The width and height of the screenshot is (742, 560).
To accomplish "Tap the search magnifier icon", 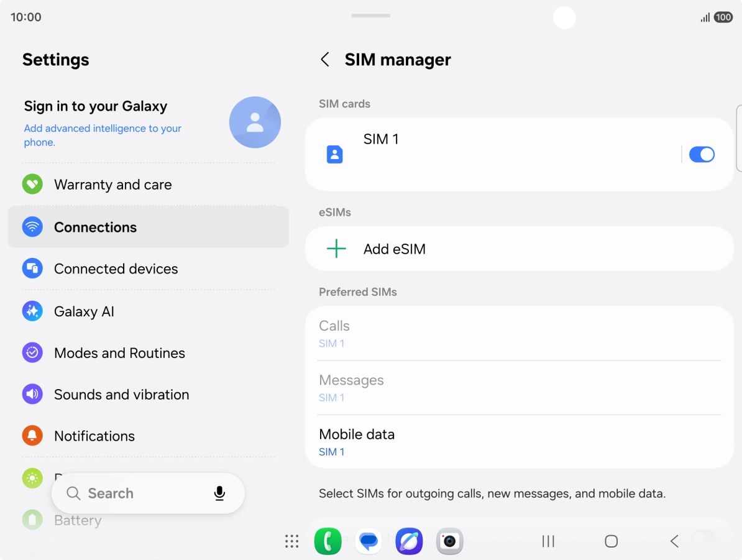I will [x=73, y=493].
